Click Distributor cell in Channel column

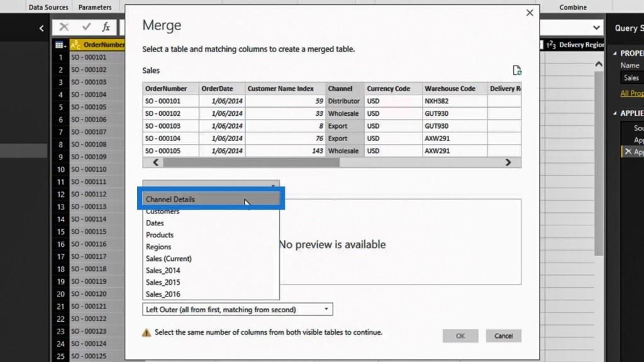tap(345, 101)
